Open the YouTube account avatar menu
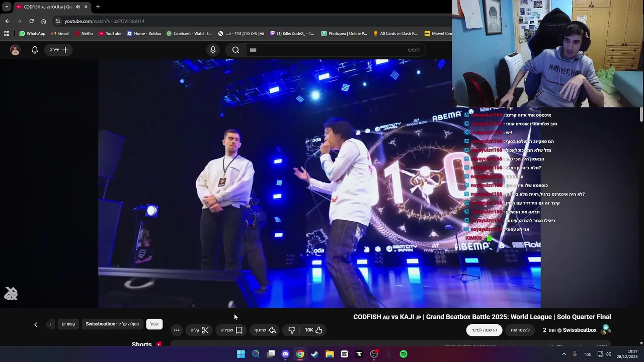The image size is (644, 362). (x=15, y=50)
